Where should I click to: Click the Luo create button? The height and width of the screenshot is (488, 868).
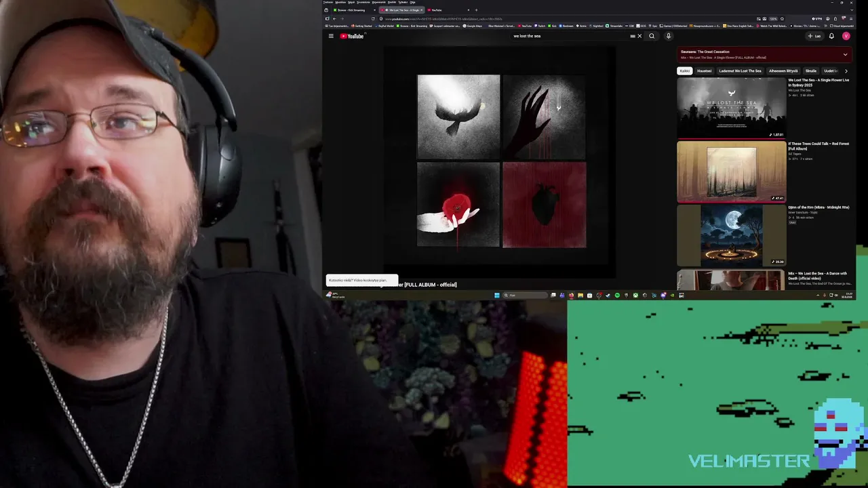point(814,36)
